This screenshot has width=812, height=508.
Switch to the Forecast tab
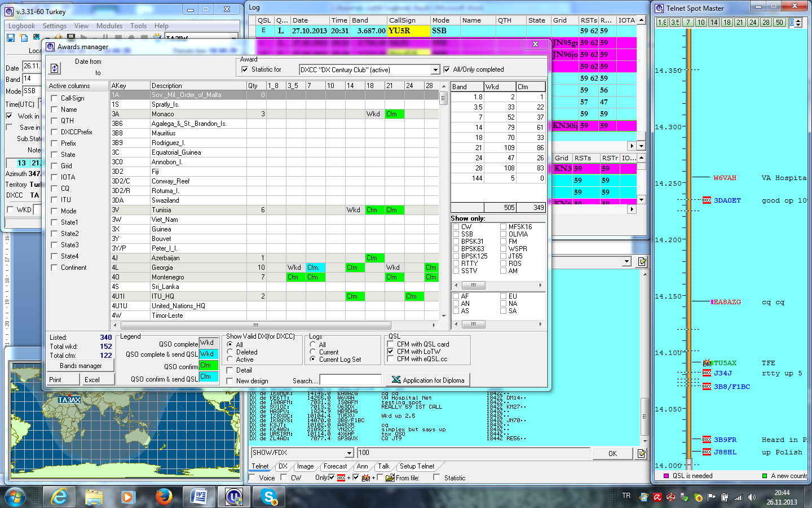pyautogui.click(x=336, y=466)
